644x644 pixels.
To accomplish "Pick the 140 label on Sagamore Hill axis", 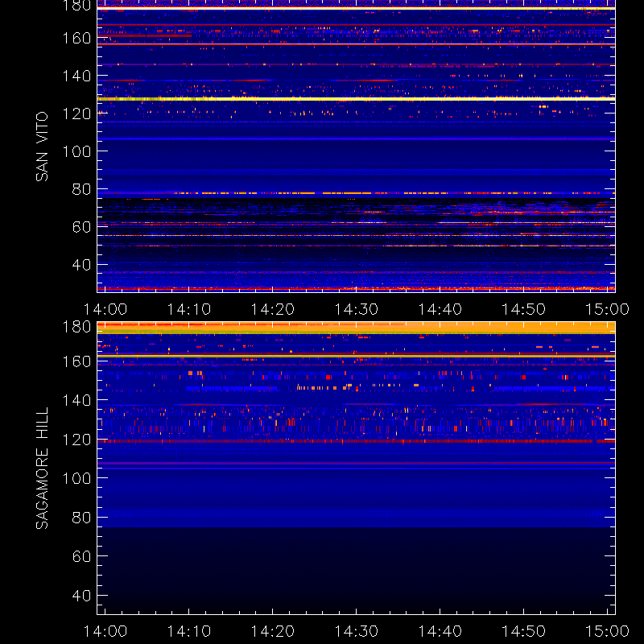I will pos(76,400).
